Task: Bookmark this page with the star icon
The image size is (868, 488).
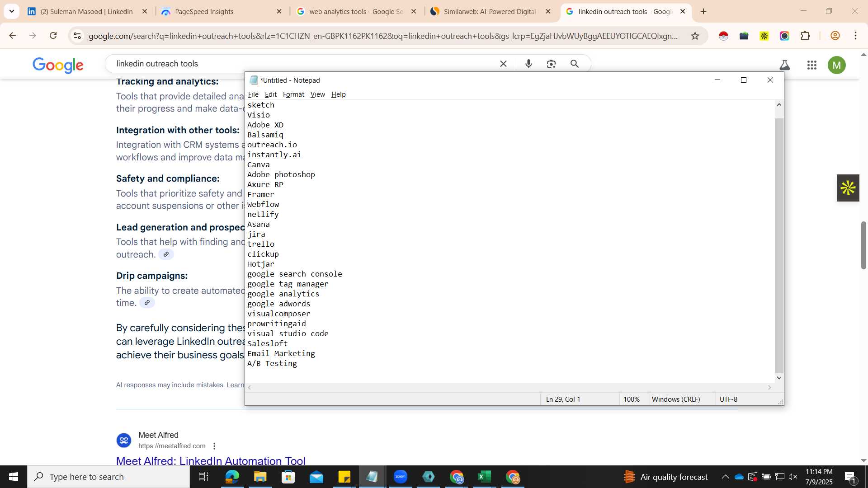Action: point(695,36)
